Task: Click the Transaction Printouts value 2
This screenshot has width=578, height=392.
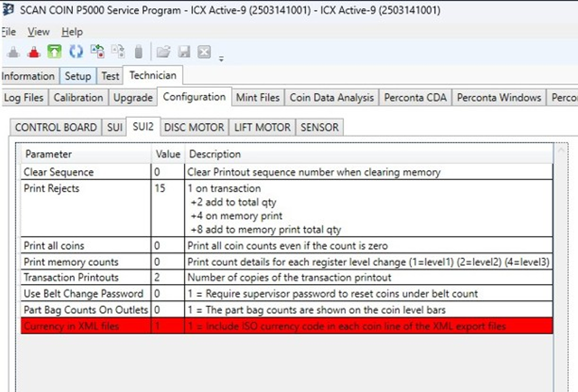Action: point(157,278)
